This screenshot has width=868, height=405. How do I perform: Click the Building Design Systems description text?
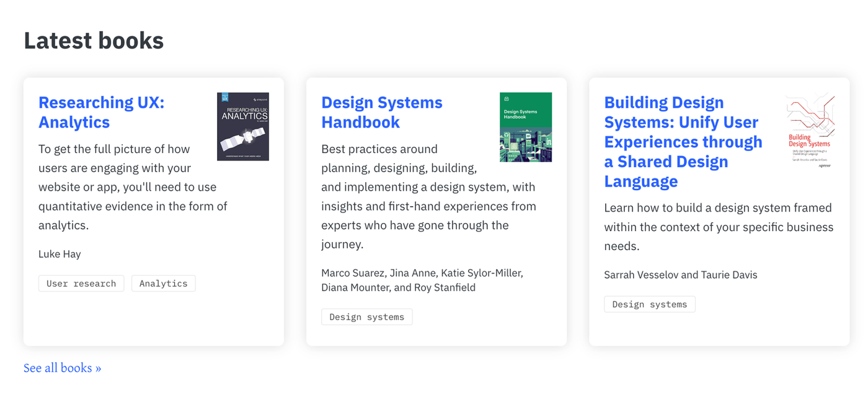[718, 227]
